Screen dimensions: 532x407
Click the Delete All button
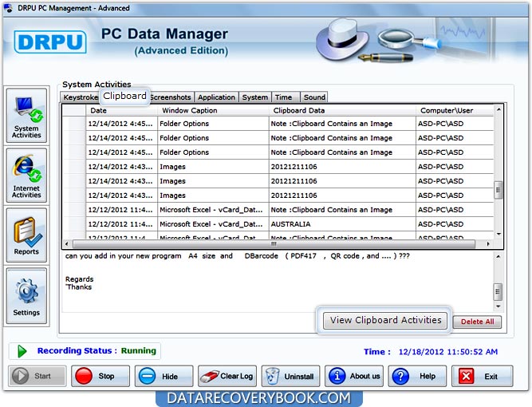click(x=477, y=322)
